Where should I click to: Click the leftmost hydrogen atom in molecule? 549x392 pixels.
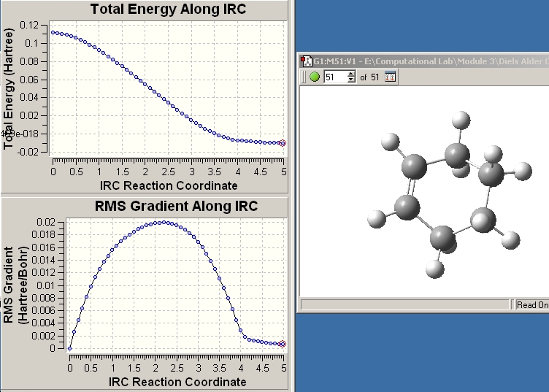point(377,219)
